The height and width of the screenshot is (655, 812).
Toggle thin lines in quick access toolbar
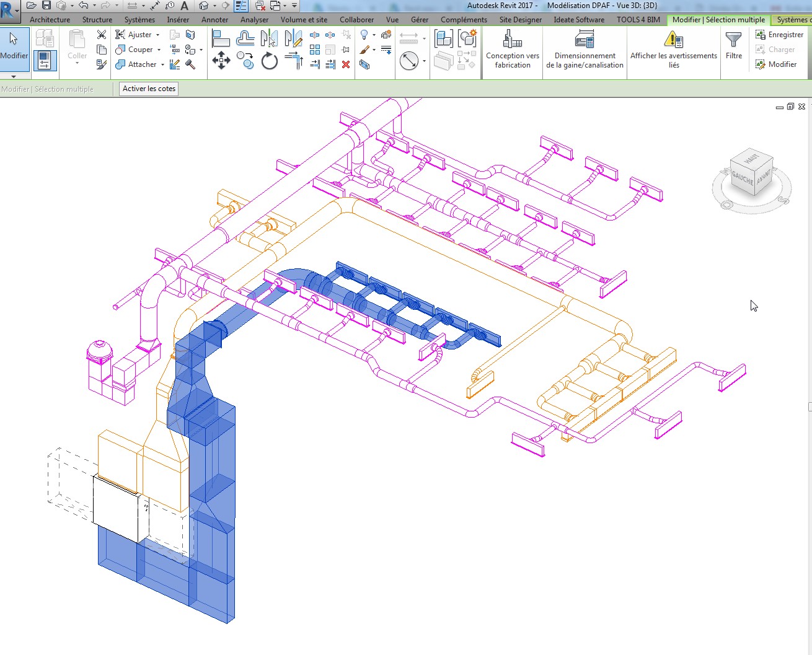(242, 6)
